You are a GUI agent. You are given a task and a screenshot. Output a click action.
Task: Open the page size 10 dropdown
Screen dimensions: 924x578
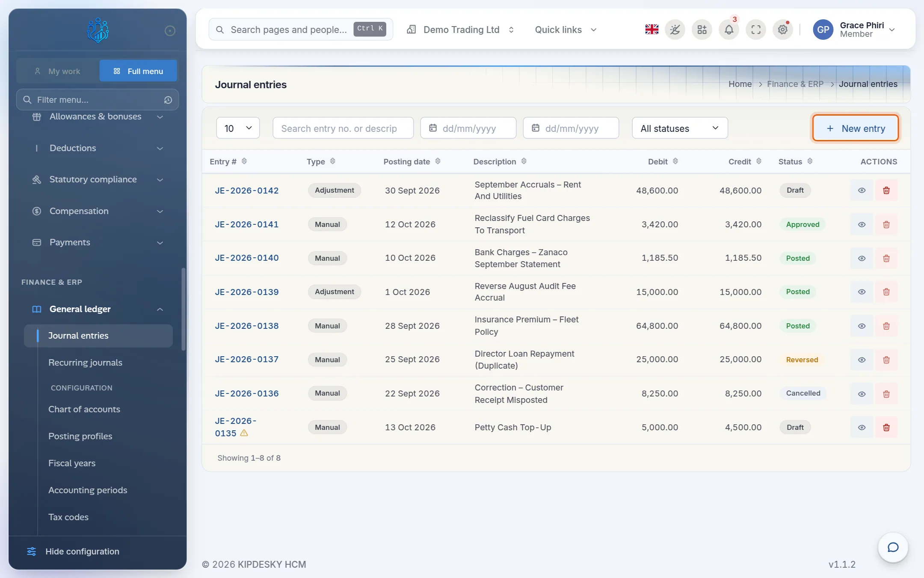click(238, 128)
